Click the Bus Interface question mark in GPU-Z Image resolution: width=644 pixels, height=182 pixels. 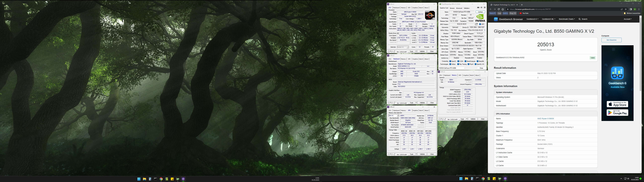pos(485,30)
